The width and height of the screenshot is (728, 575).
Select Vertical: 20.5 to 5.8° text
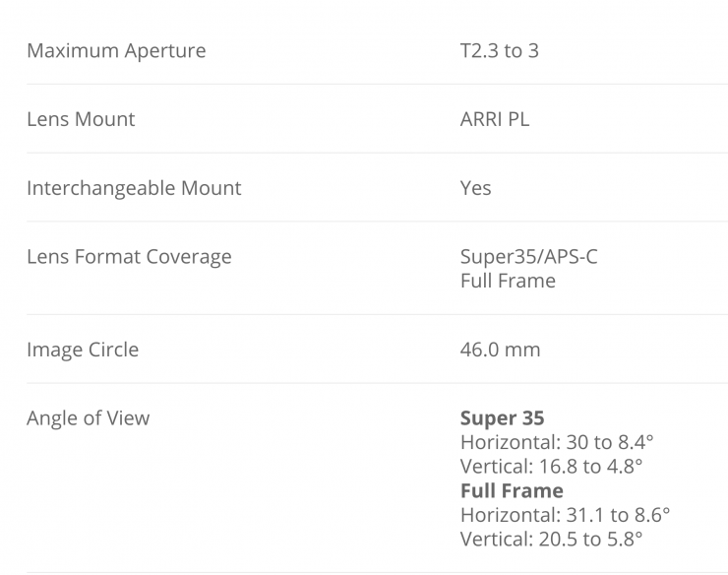tap(551, 539)
